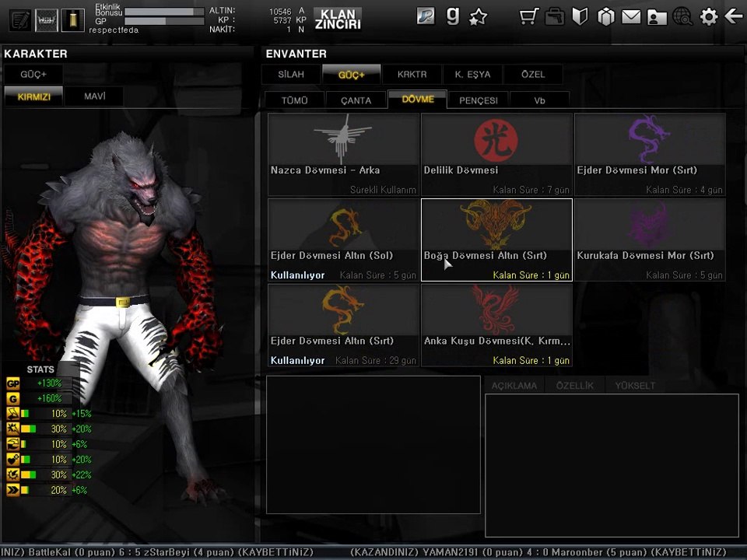Select the GÜÇ+ inventory tab
This screenshot has height=560, width=747.
coord(351,75)
